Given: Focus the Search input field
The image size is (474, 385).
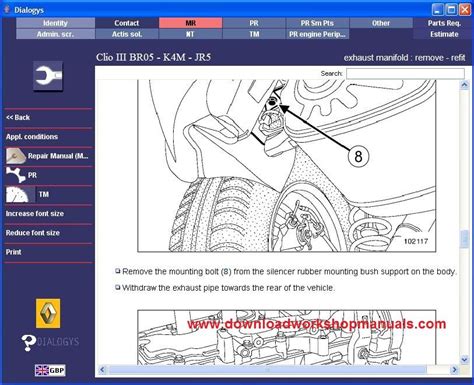Looking at the screenshot, I should [405, 73].
